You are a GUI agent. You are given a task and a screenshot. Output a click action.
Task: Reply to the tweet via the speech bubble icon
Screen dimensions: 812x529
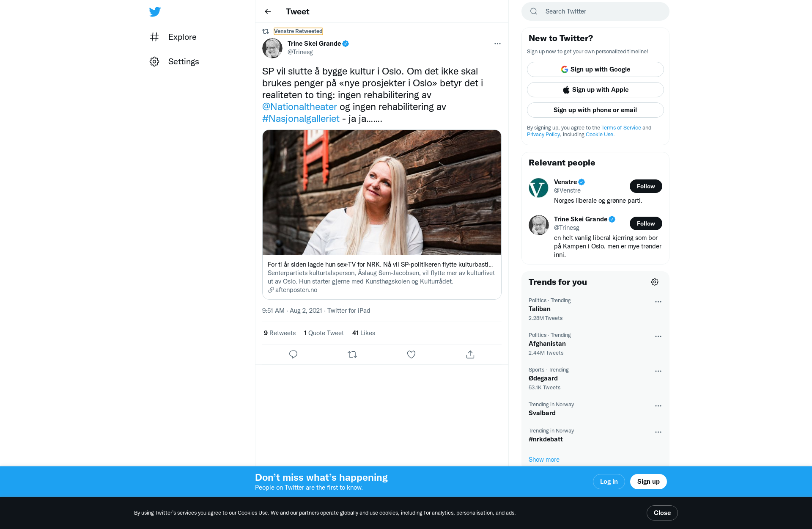tap(293, 354)
